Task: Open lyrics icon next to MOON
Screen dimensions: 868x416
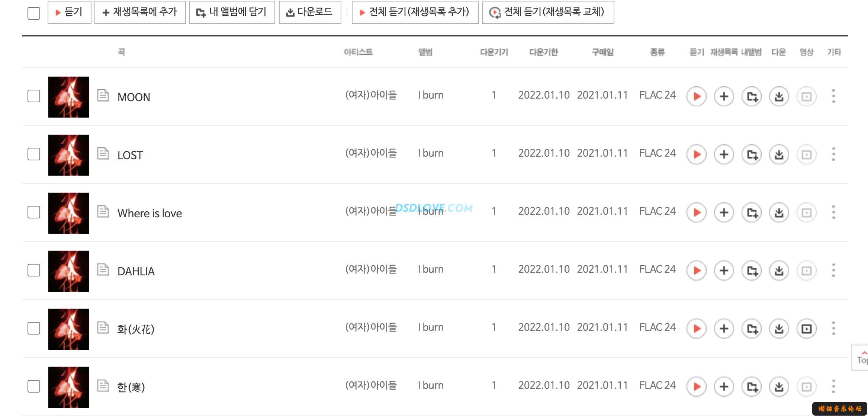Action: [x=103, y=96]
